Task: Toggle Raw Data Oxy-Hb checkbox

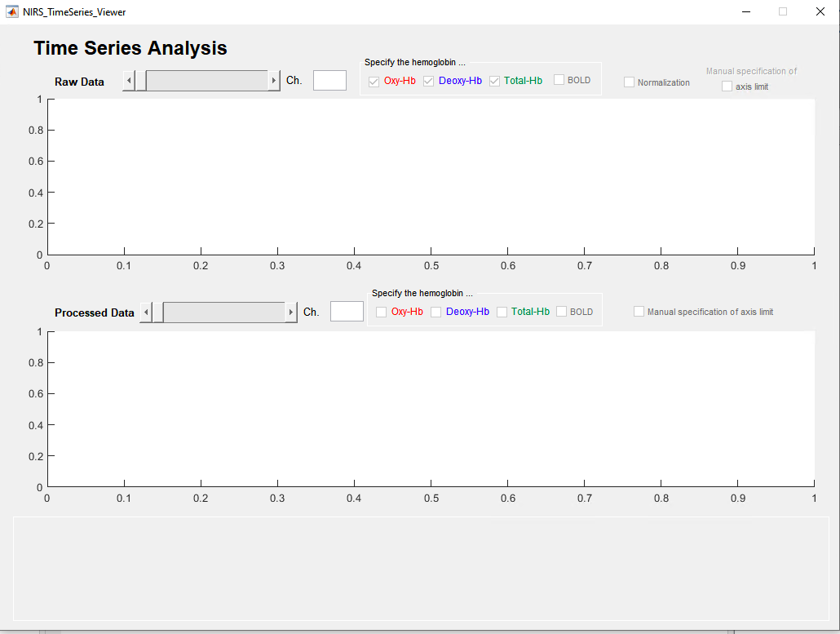Action: [x=374, y=81]
